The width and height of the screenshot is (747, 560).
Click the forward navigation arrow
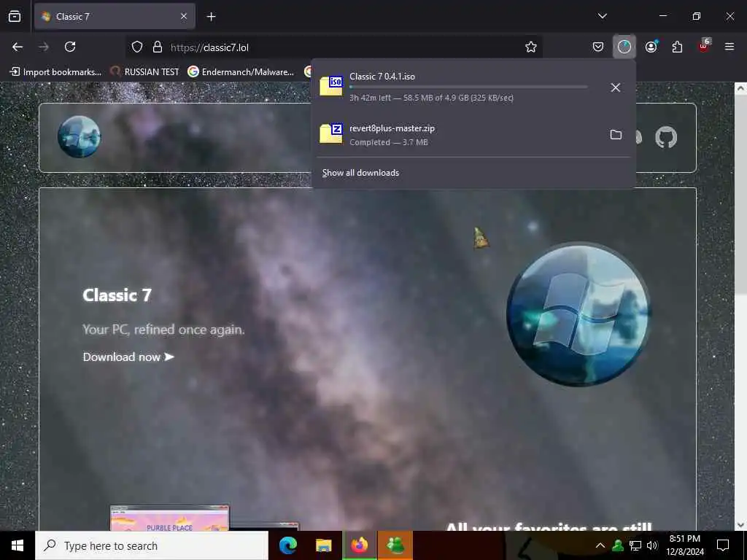pos(44,47)
